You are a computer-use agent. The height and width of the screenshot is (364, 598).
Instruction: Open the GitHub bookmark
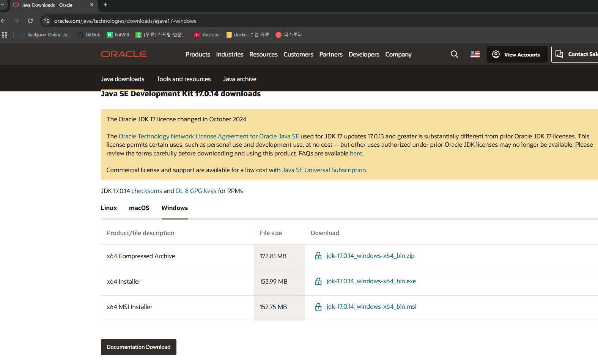(x=89, y=35)
